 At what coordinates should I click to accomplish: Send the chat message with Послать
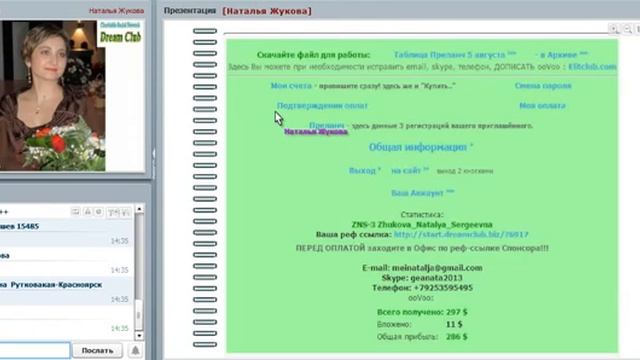97,351
